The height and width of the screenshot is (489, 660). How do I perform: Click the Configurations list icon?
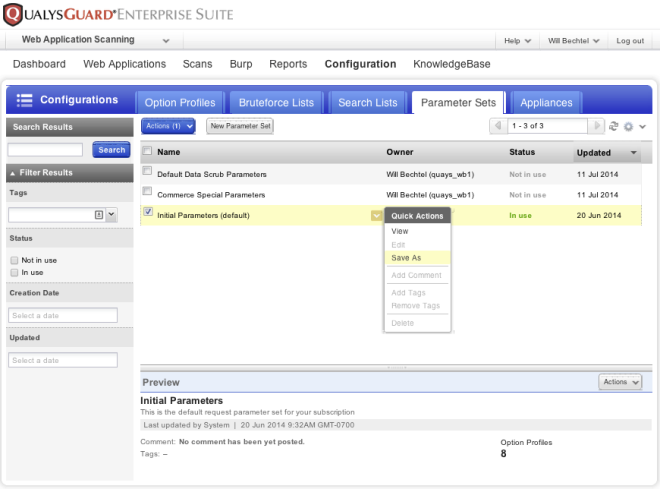24,100
